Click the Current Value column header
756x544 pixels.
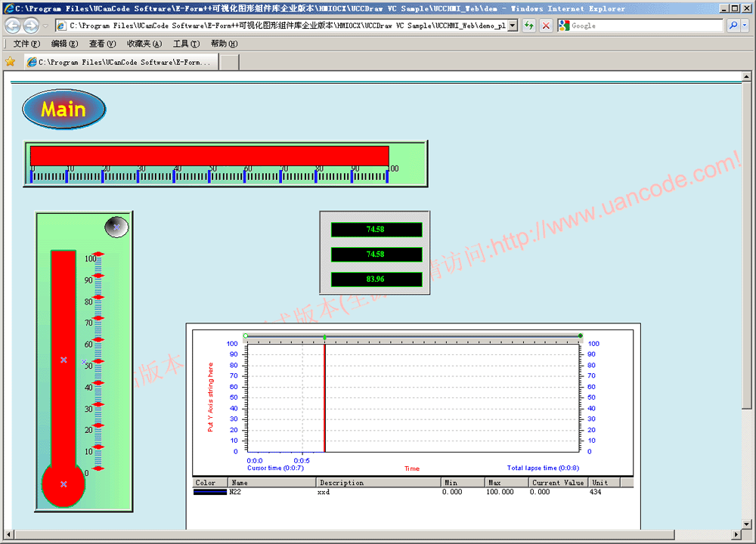point(558,482)
